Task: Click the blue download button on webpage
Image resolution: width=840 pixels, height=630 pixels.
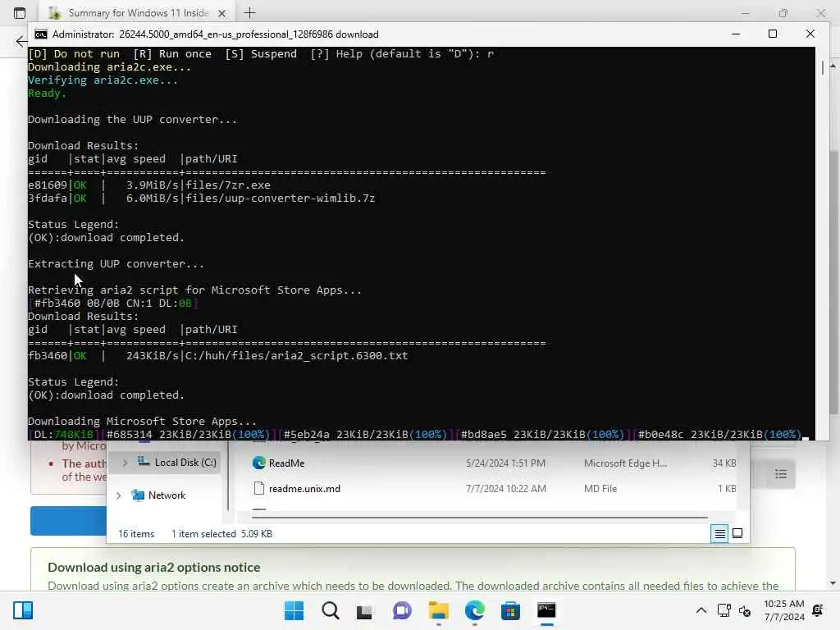Action: 69,521
